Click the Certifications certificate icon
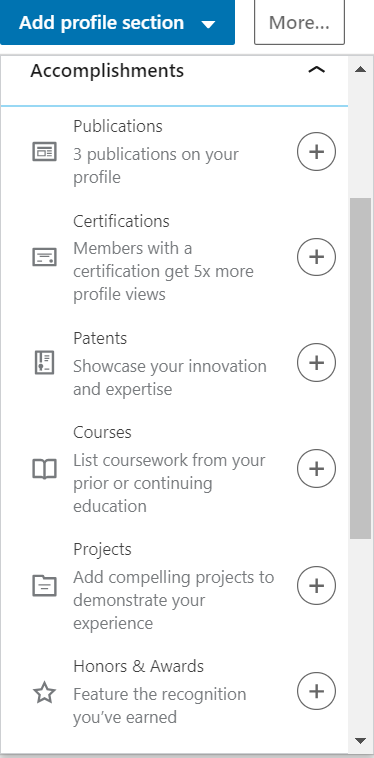Screen dimensions: 374x758 [x=44, y=257]
